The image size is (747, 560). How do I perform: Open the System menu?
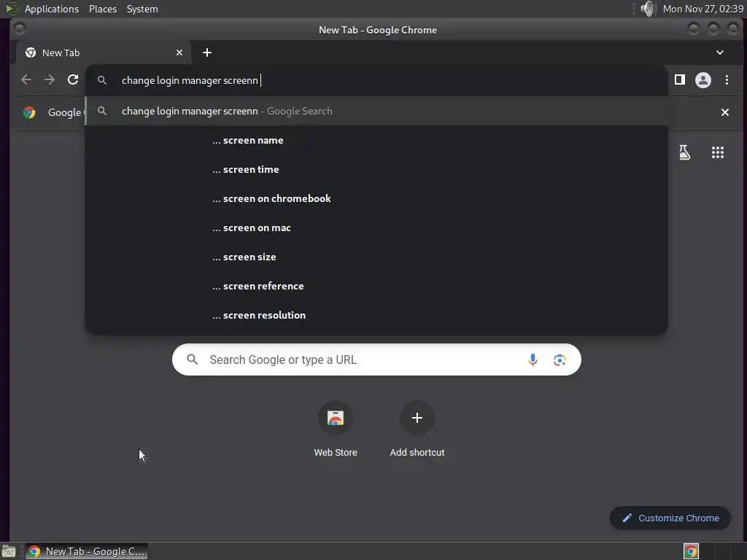(x=142, y=9)
